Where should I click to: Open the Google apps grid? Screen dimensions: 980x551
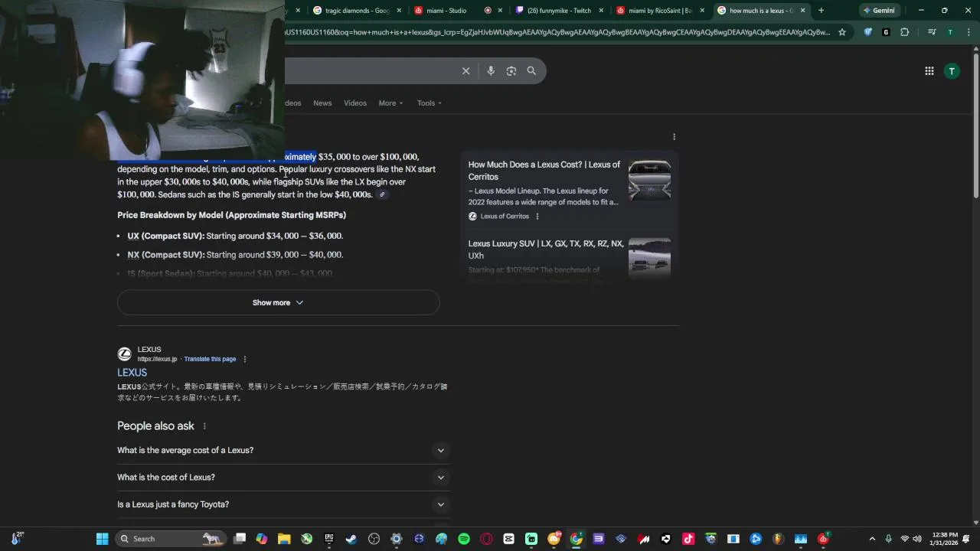tap(929, 71)
